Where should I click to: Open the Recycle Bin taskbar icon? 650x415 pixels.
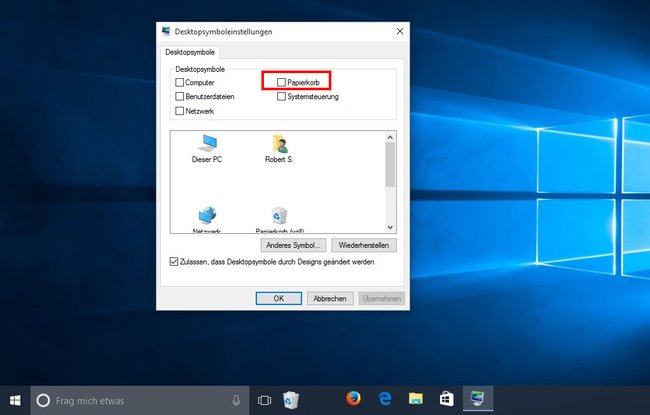tap(291, 400)
